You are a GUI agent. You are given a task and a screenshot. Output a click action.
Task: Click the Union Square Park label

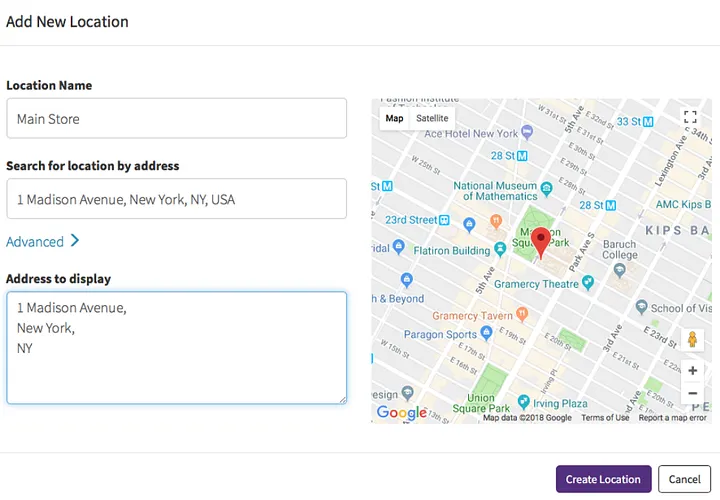click(x=481, y=403)
